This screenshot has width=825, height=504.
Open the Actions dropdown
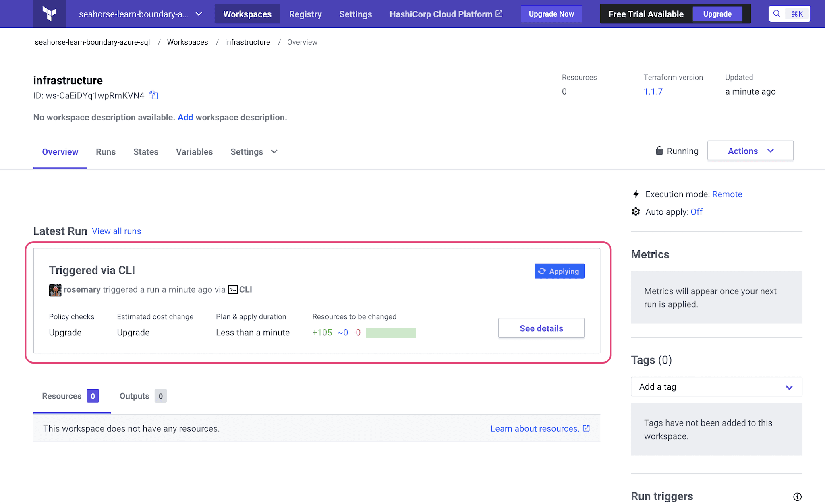pyautogui.click(x=750, y=151)
